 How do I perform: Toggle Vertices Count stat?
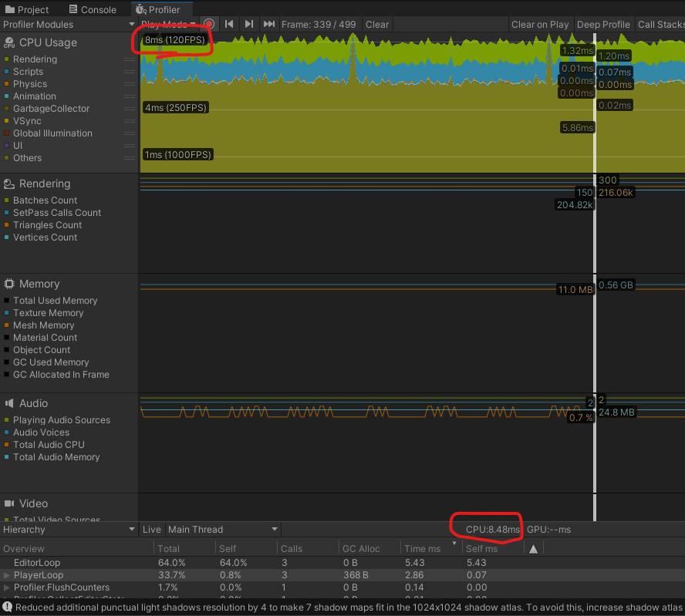[x=6, y=237]
